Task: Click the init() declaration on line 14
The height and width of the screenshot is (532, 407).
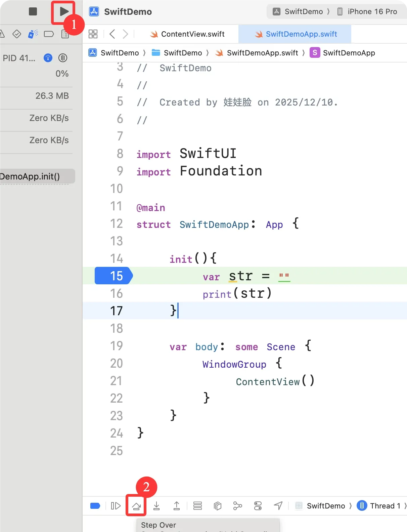Action: click(193, 258)
